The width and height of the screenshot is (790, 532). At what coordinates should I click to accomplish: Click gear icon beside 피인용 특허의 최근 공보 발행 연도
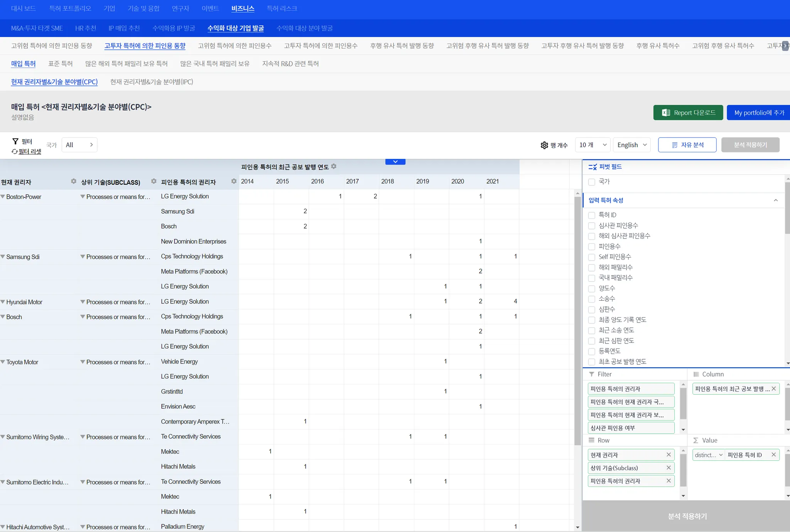pos(334,167)
